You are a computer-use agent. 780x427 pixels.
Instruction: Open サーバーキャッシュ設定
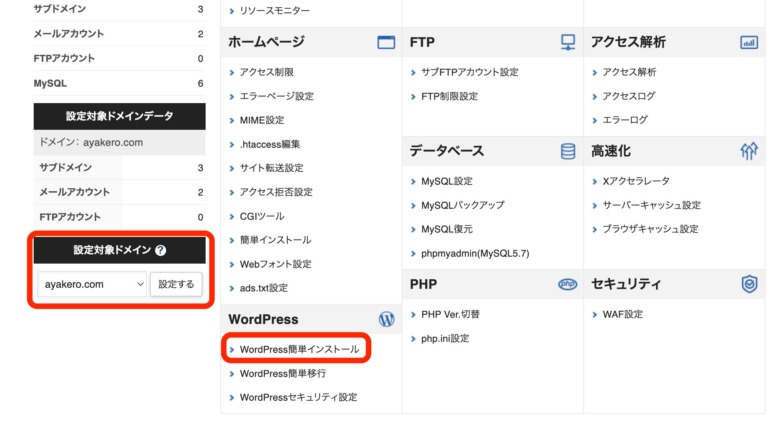(x=651, y=205)
